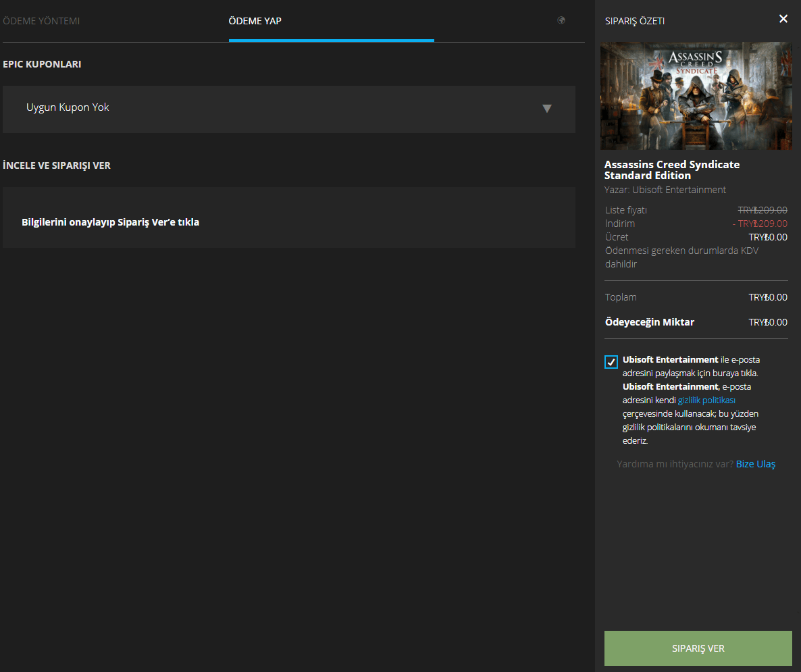The width and height of the screenshot is (801, 672).
Task: Click the Ödeyeceğin Miktar total amount
Action: pyautogui.click(x=768, y=322)
